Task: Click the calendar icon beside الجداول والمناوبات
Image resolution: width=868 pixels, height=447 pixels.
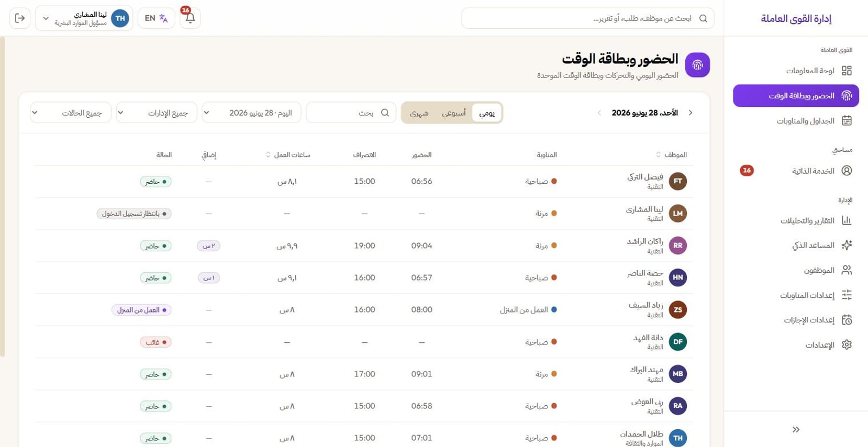Action: [846, 120]
